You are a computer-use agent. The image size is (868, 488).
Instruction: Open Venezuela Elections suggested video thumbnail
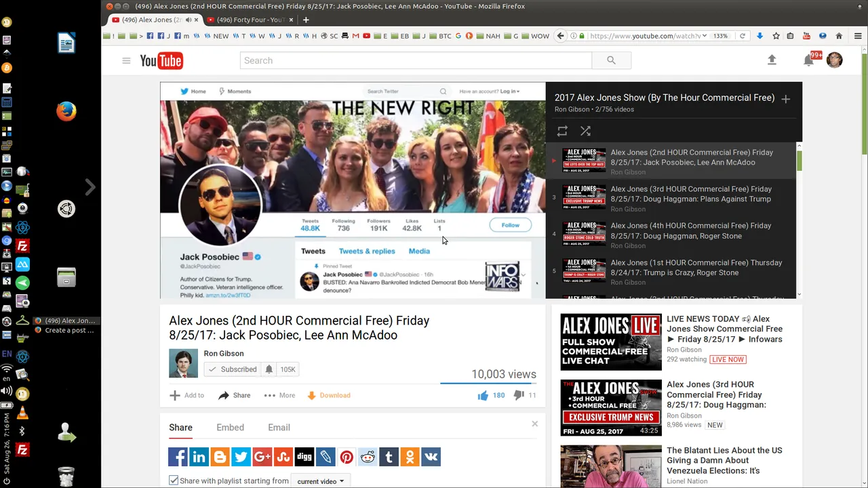(611, 466)
